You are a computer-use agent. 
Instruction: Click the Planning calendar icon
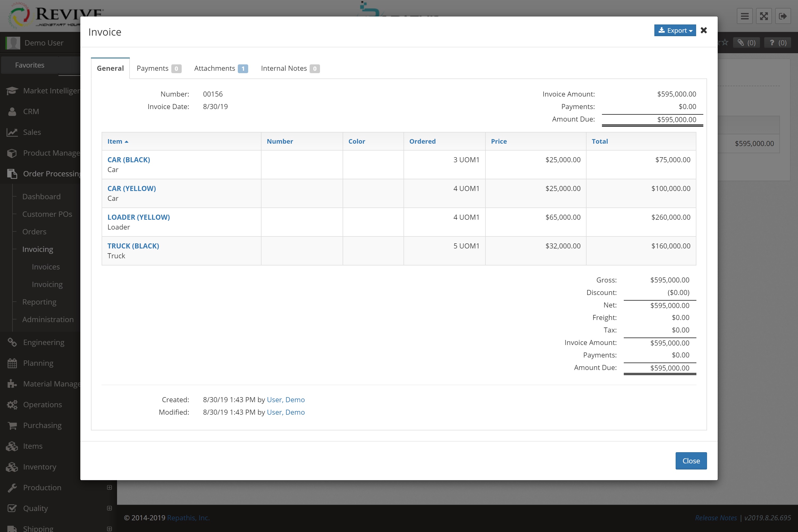click(12, 363)
